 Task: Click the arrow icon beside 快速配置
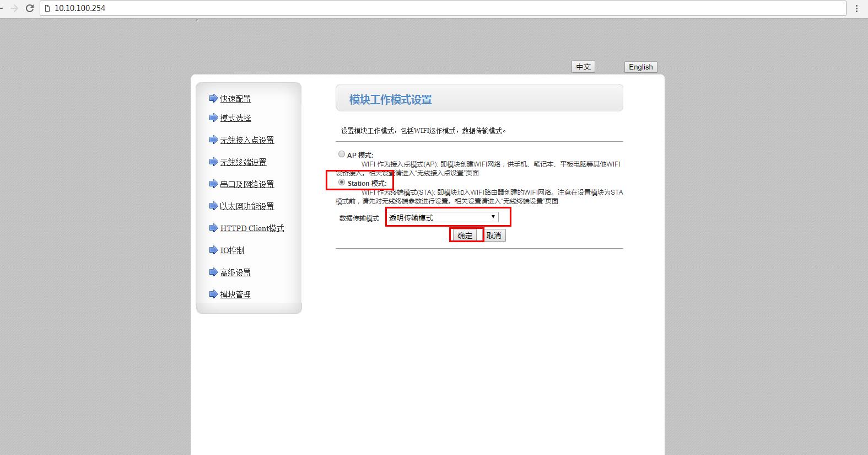coord(213,98)
